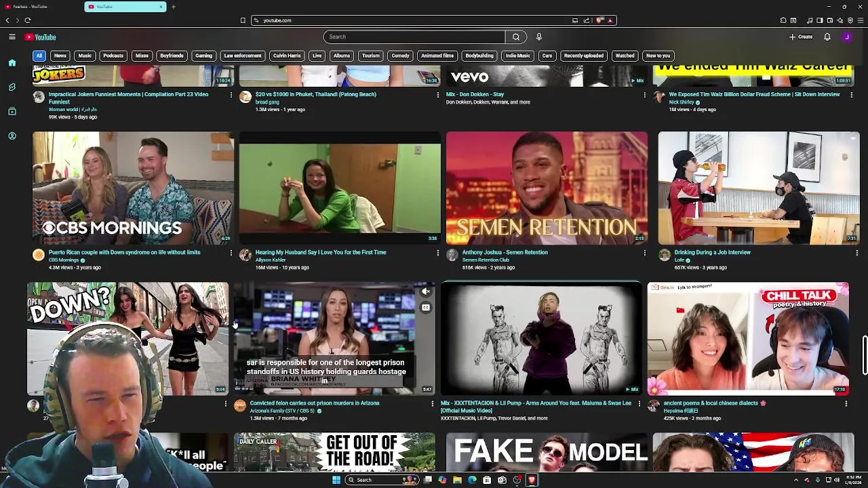Go to Home in the left sidebar
The width and height of the screenshot is (868, 488).
tap(12, 62)
